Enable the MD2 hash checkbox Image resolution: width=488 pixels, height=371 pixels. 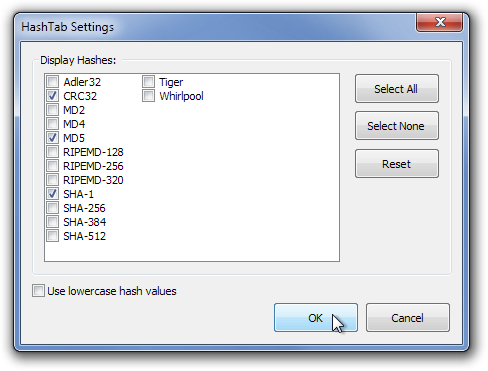52,110
